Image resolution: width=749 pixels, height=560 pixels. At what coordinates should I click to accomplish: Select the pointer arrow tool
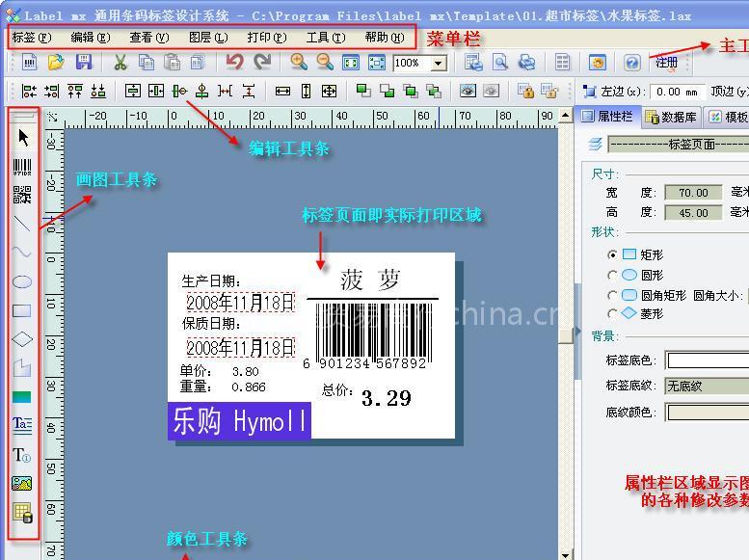click(22, 138)
